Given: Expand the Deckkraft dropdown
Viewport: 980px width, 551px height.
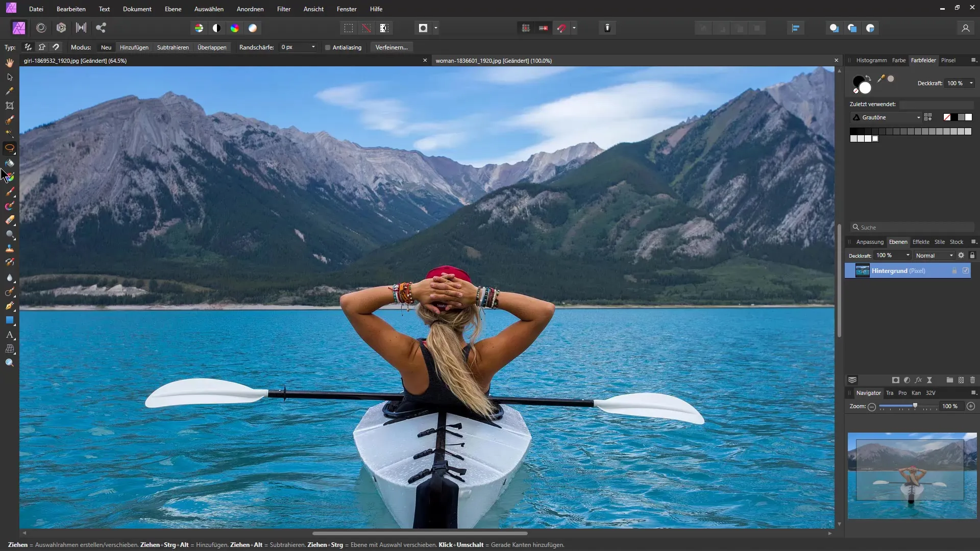Looking at the screenshot, I should tap(908, 255).
